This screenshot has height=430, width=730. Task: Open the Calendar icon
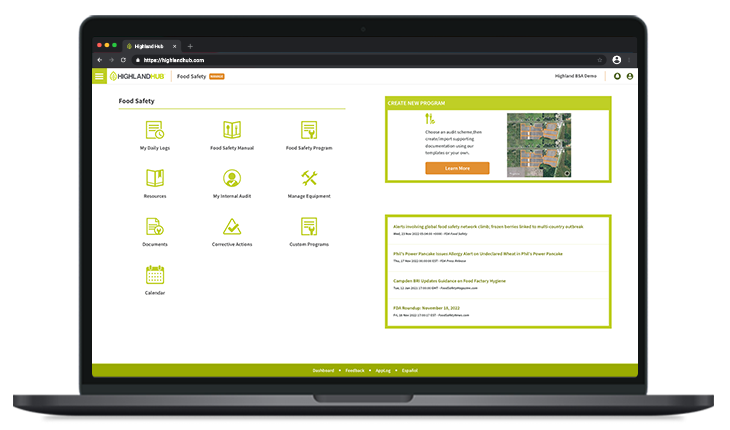click(x=154, y=275)
